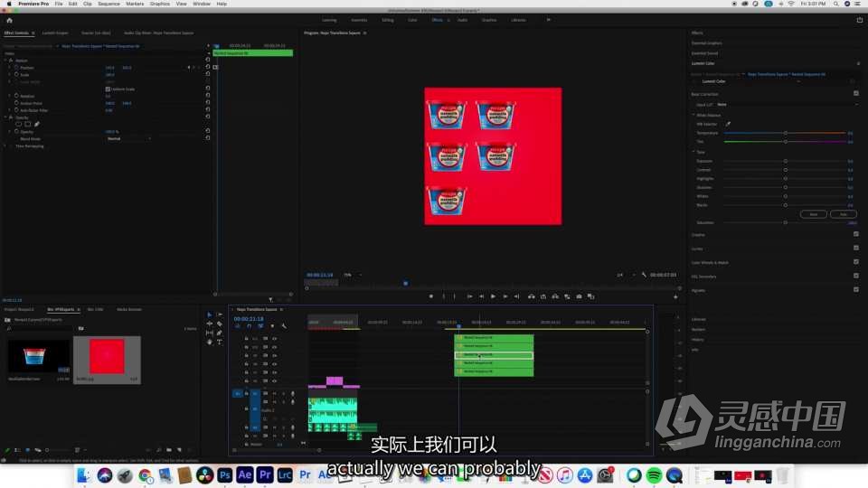
Task: Select the Track Select Forward tool
Action: pyautogui.click(x=220, y=314)
